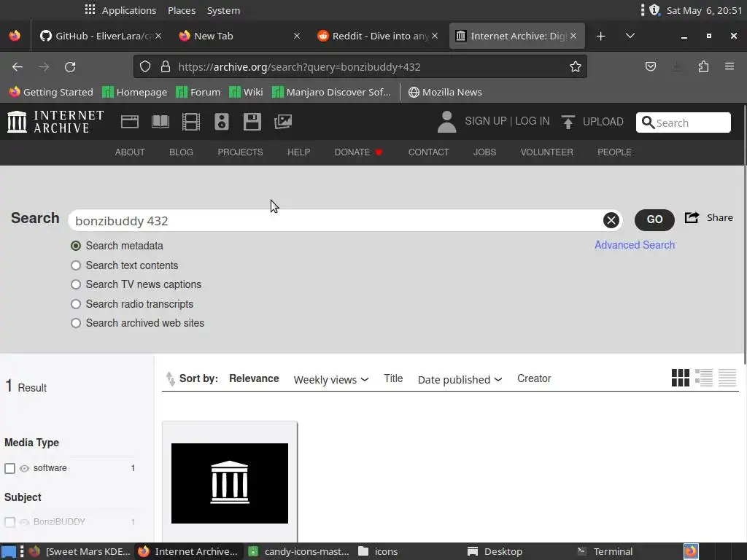Image resolution: width=747 pixels, height=560 pixels.
Task: Select Search archived web sites option
Action: click(x=76, y=323)
